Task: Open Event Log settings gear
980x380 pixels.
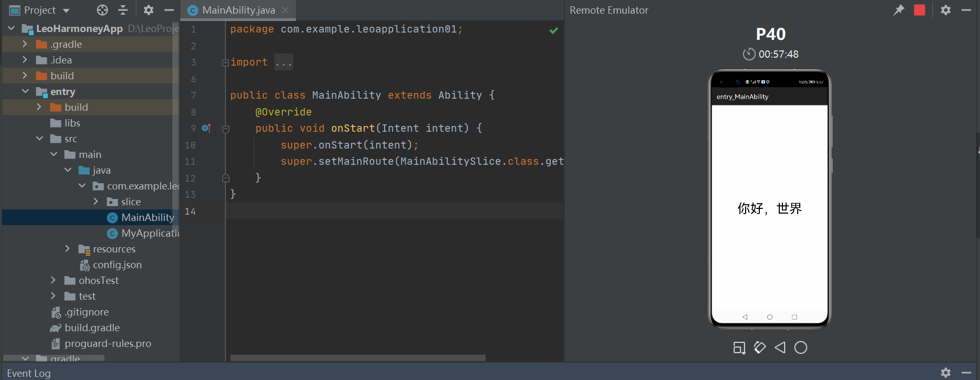Action: (x=946, y=373)
